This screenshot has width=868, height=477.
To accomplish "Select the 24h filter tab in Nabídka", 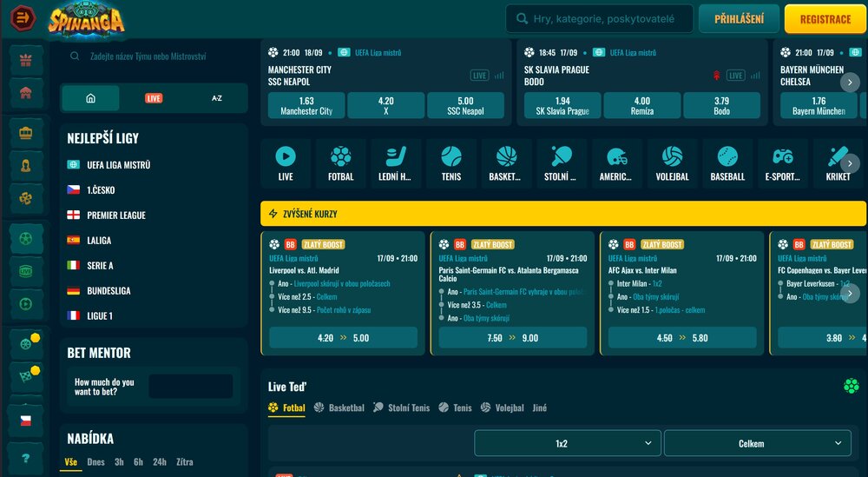I will (160, 462).
